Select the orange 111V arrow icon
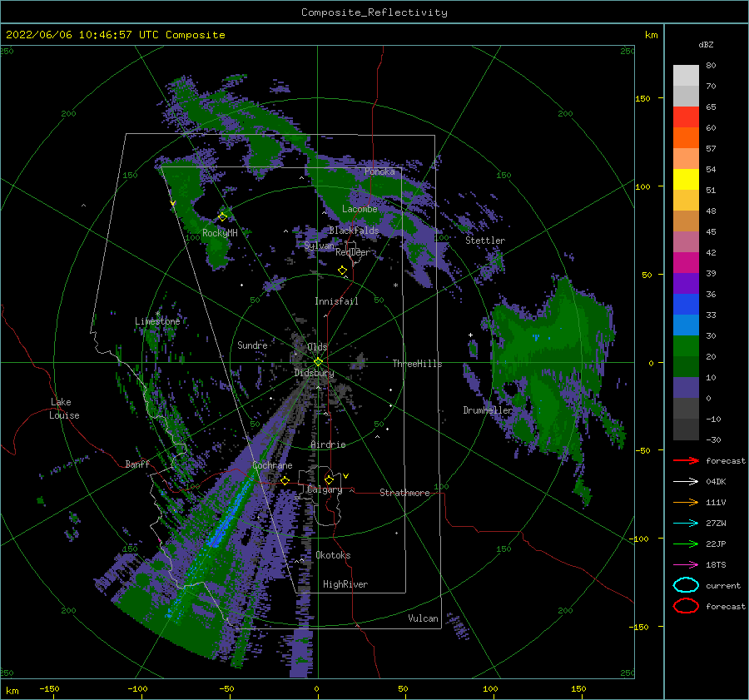749x700 pixels. (686, 502)
